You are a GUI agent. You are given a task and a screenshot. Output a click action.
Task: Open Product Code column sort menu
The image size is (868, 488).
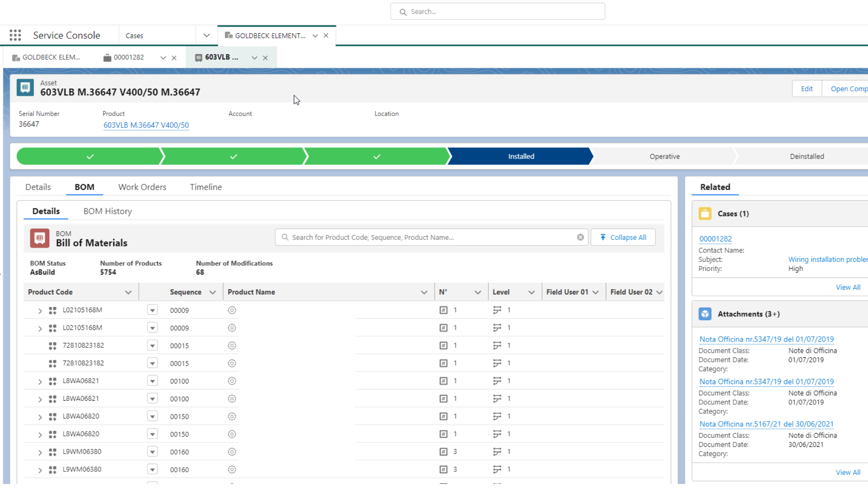click(x=128, y=292)
